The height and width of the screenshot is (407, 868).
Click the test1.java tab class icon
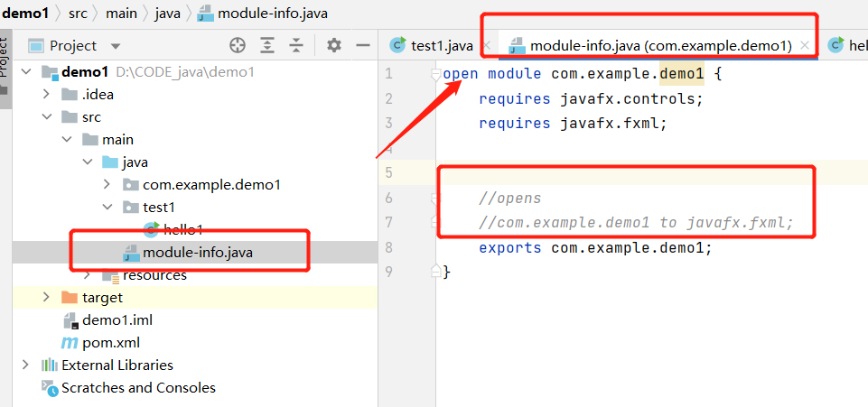tap(397, 45)
